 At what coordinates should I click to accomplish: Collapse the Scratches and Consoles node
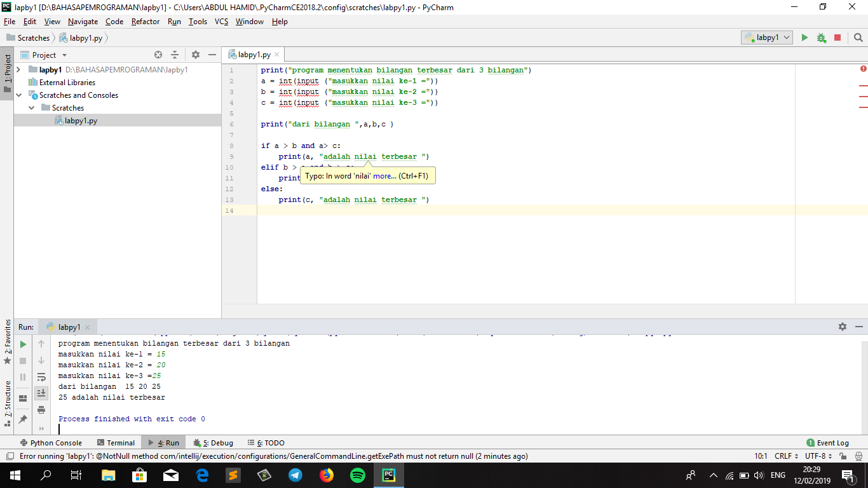[x=18, y=95]
